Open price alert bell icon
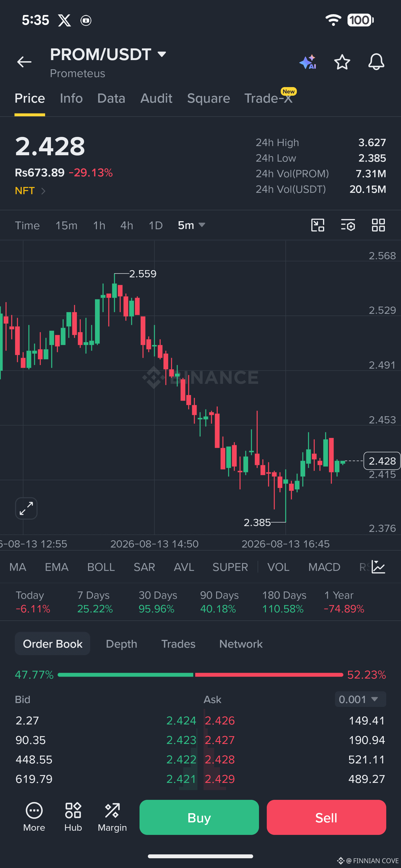The height and width of the screenshot is (868, 401). point(376,62)
